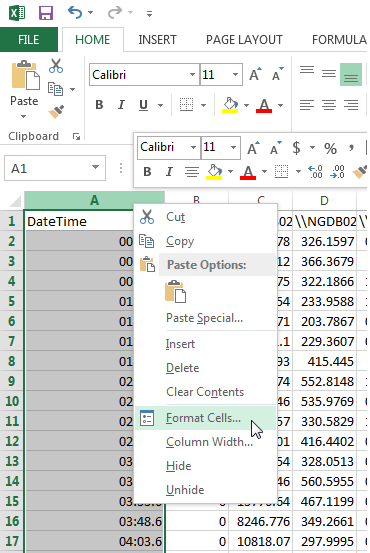Open mini toolbar Calibri font dropdown

[194, 147]
